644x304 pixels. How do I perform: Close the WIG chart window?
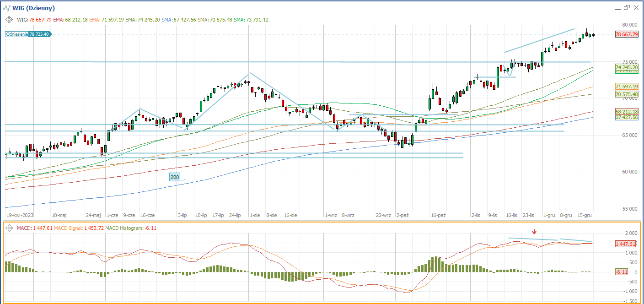[x=636, y=8]
